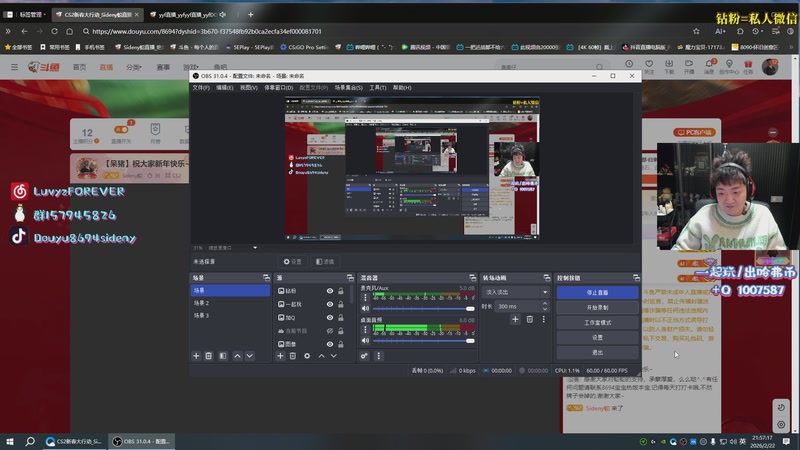Move scene down with the down arrow in scenes panel

click(249, 356)
